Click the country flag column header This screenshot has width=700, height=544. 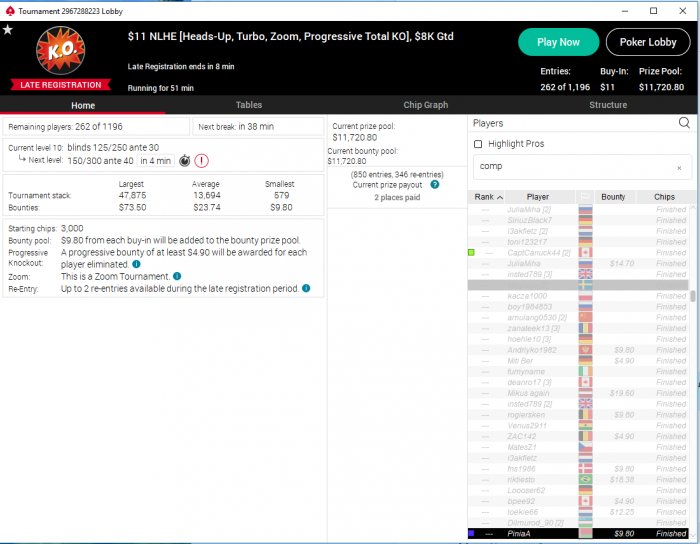click(585, 197)
